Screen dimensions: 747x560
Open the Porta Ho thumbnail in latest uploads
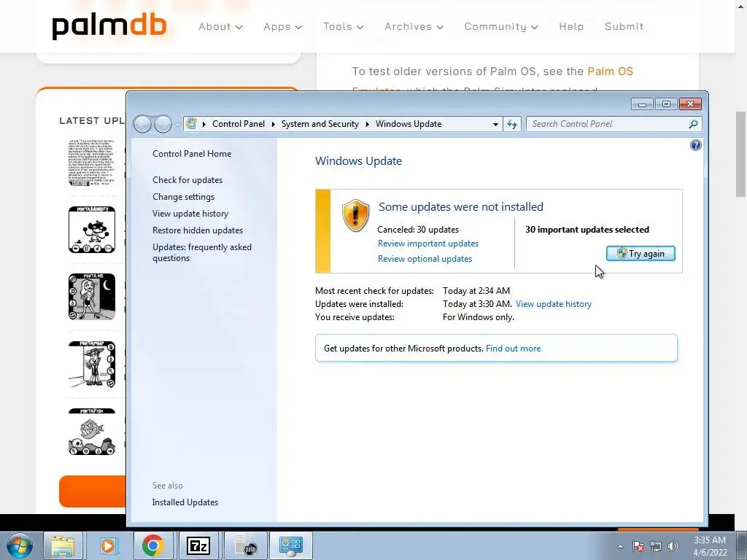[92, 297]
